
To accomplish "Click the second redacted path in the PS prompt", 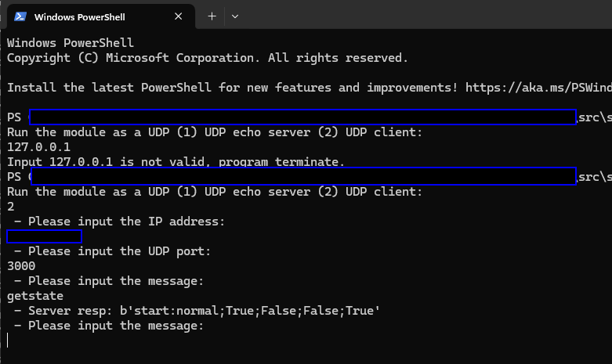I will (x=304, y=176).
